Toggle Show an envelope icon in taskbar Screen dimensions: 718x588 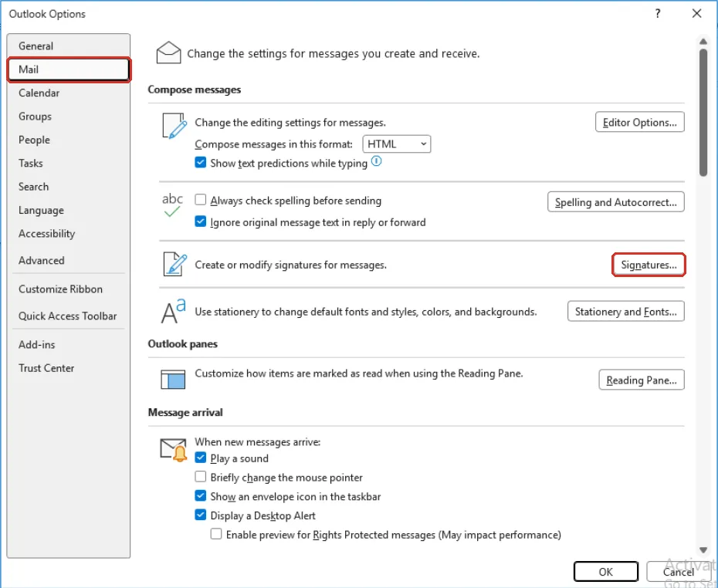201,496
